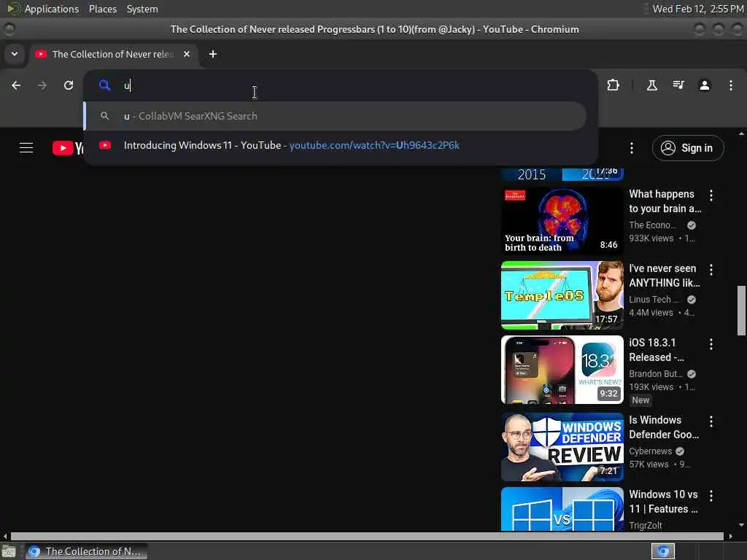Open Chrome Labs flask icon
Viewport: 747px width, 560px height.
tap(651, 85)
